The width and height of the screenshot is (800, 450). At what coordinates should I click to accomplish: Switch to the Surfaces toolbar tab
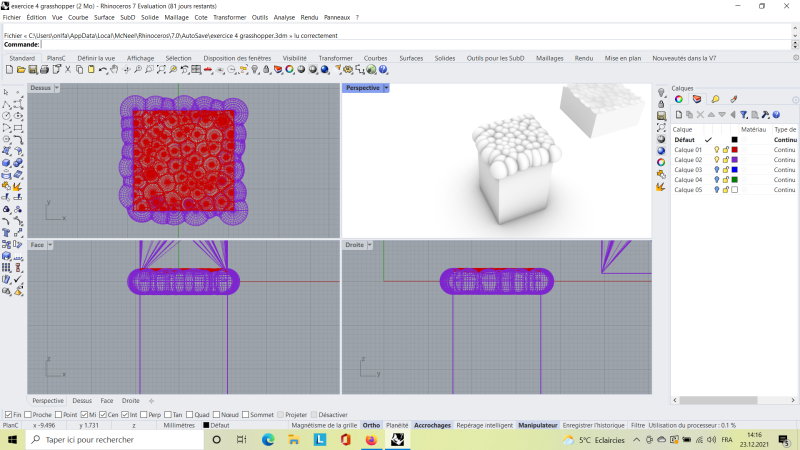point(411,58)
